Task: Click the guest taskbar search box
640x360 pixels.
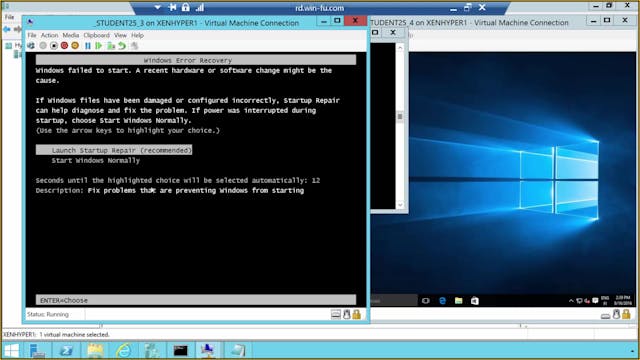Action: pos(394,301)
